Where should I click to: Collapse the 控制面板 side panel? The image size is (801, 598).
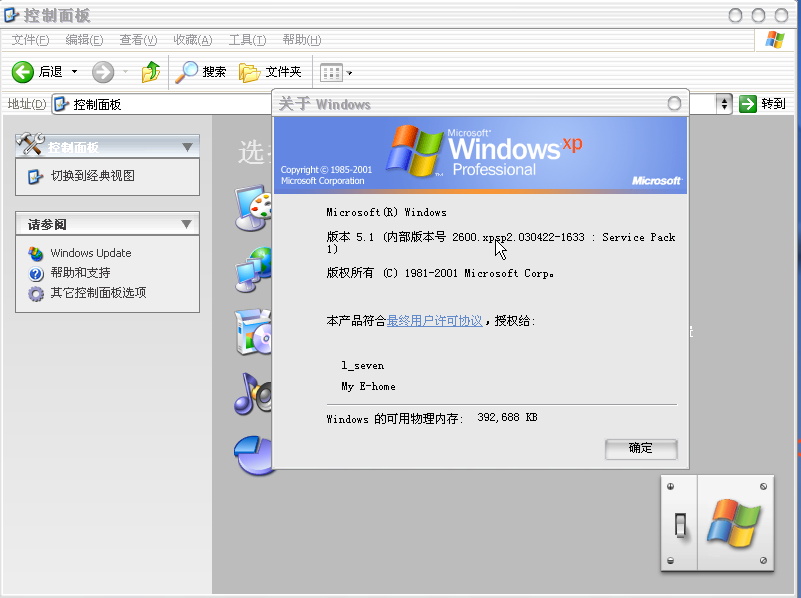[187, 148]
